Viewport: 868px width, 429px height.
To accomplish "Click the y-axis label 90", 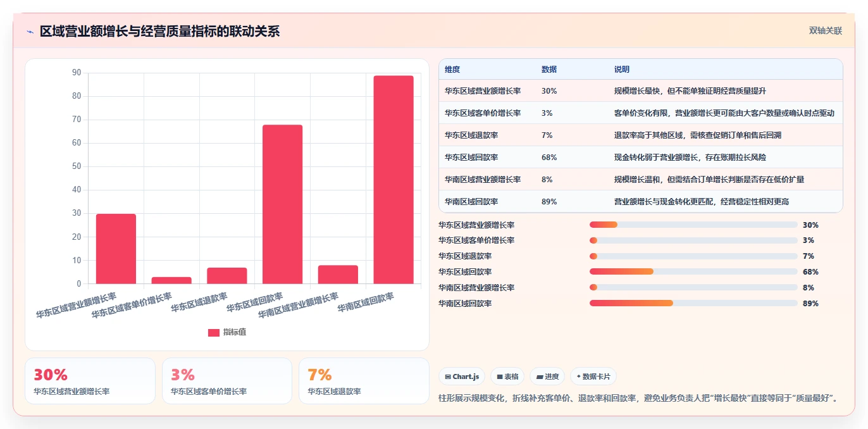I will coord(77,73).
